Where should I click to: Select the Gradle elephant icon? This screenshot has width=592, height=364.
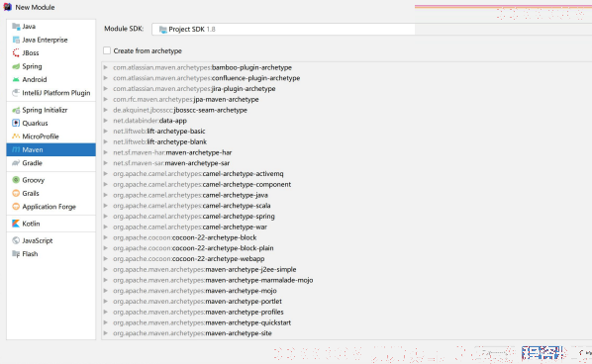pyautogui.click(x=16, y=163)
